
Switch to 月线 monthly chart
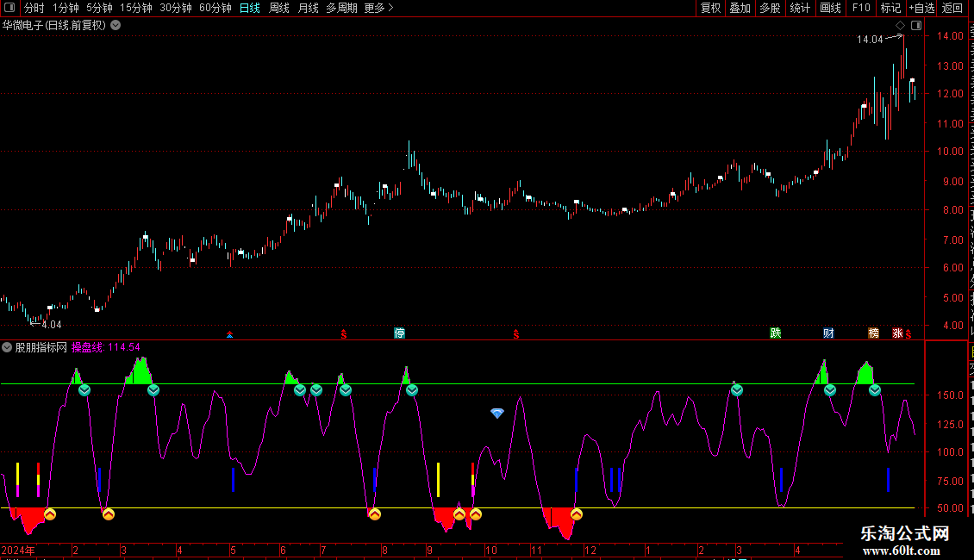[x=308, y=8]
